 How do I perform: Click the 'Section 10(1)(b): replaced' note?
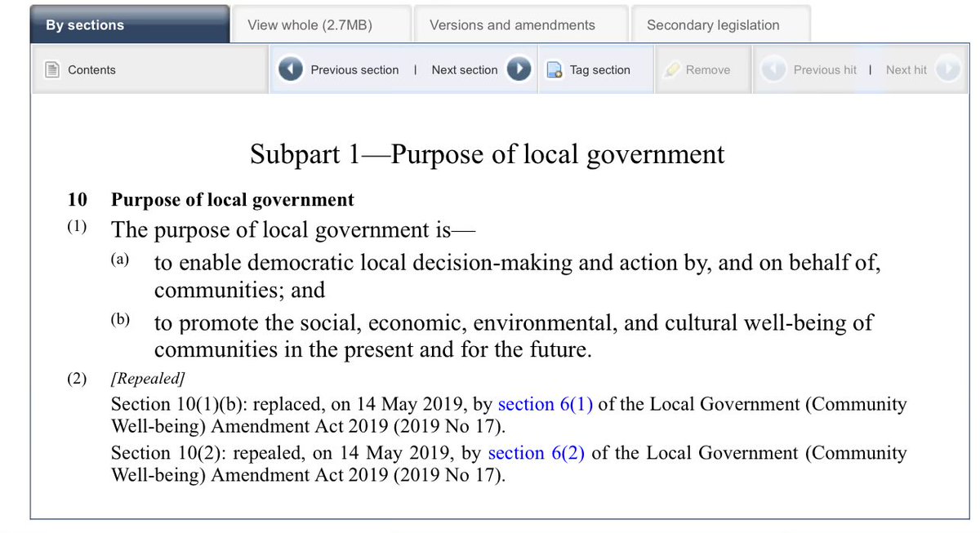tap(509, 414)
